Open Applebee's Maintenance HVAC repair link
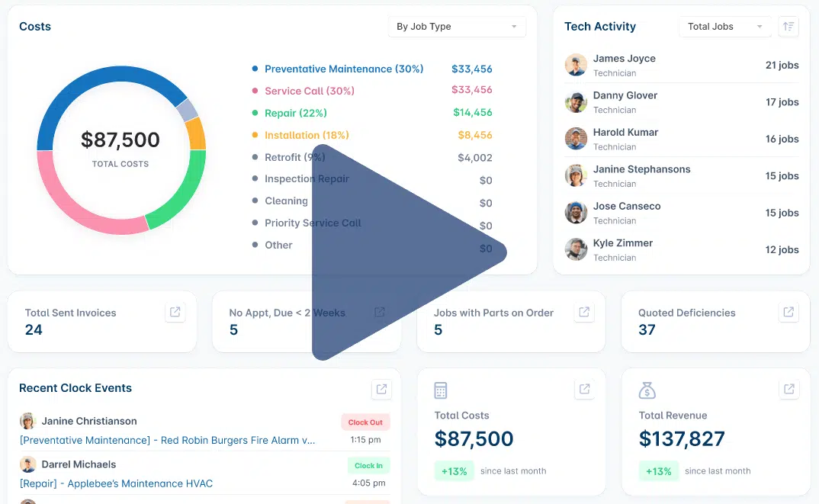819x504 pixels. (x=116, y=483)
